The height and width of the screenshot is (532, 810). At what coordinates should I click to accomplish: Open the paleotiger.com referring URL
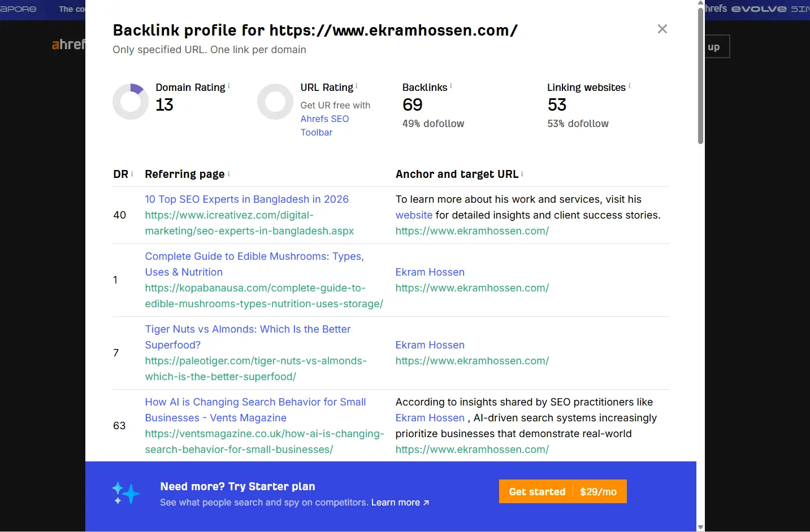pos(255,369)
